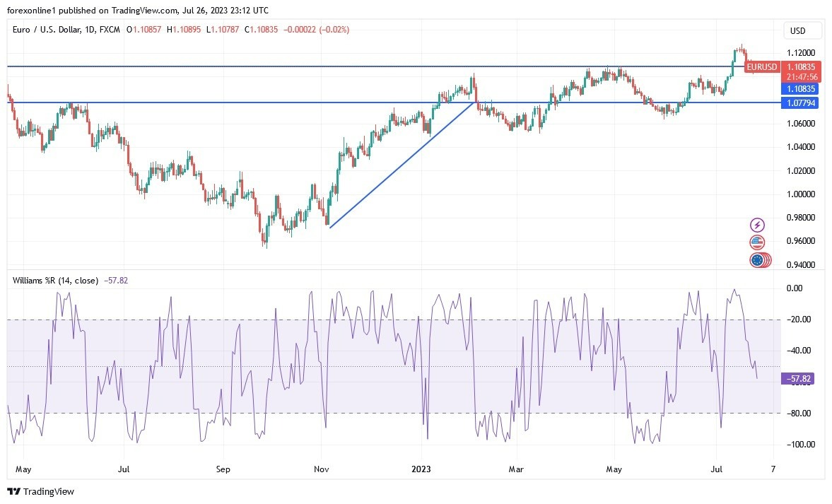
Task: Select the Williams %R indicator legend
Action: [x=55, y=280]
